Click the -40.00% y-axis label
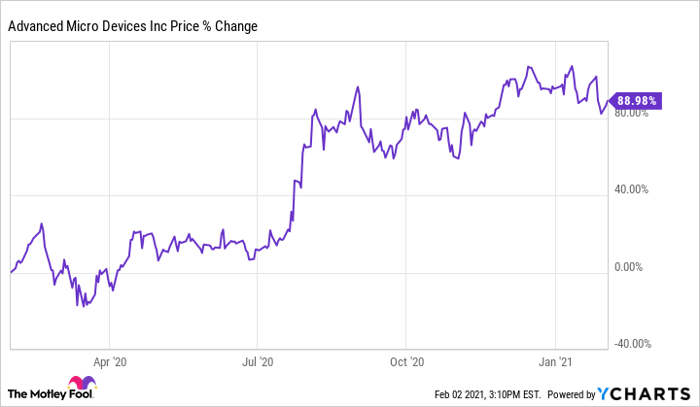Image resolution: width=700 pixels, height=407 pixels. tap(632, 345)
